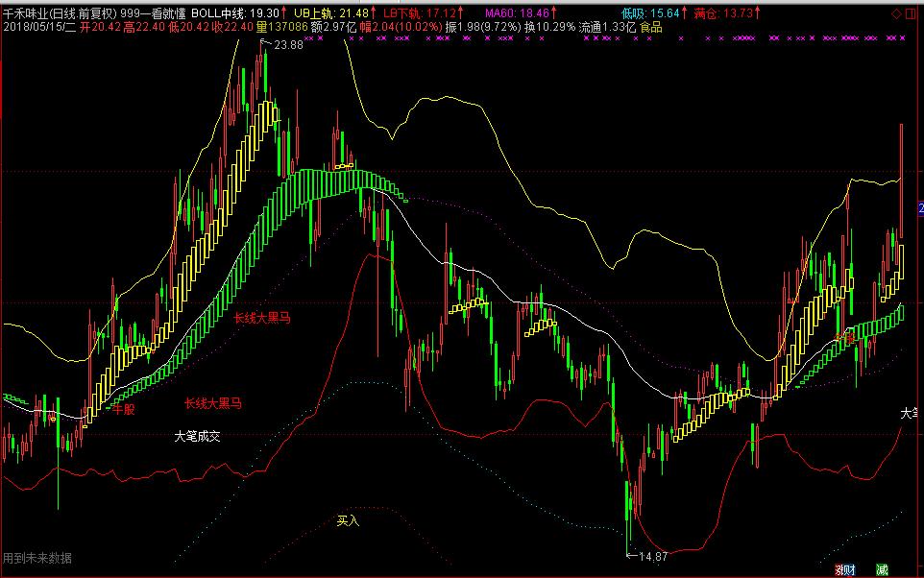Select the indicator name 999一看就懂

pyautogui.click(x=154, y=13)
